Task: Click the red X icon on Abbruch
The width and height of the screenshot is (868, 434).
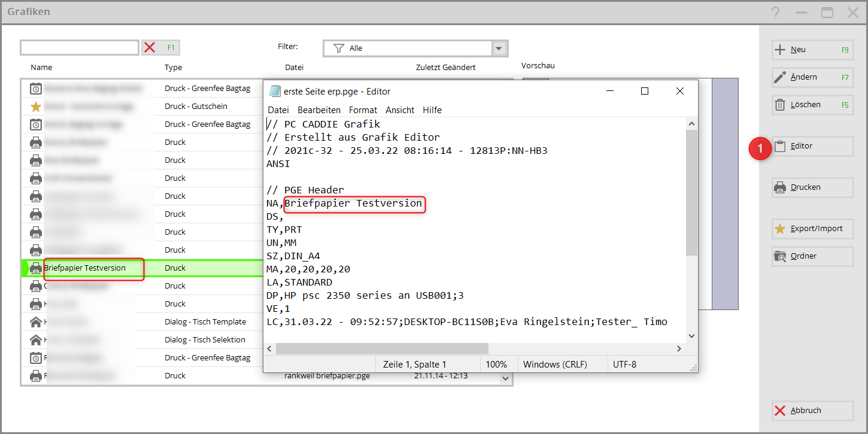Action: pyautogui.click(x=780, y=411)
